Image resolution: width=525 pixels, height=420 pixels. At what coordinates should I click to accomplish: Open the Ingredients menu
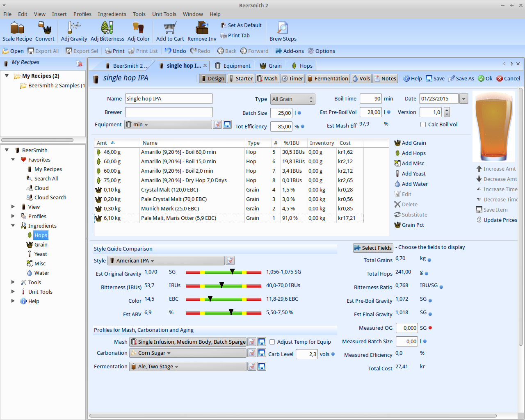pyautogui.click(x=112, y=14)
